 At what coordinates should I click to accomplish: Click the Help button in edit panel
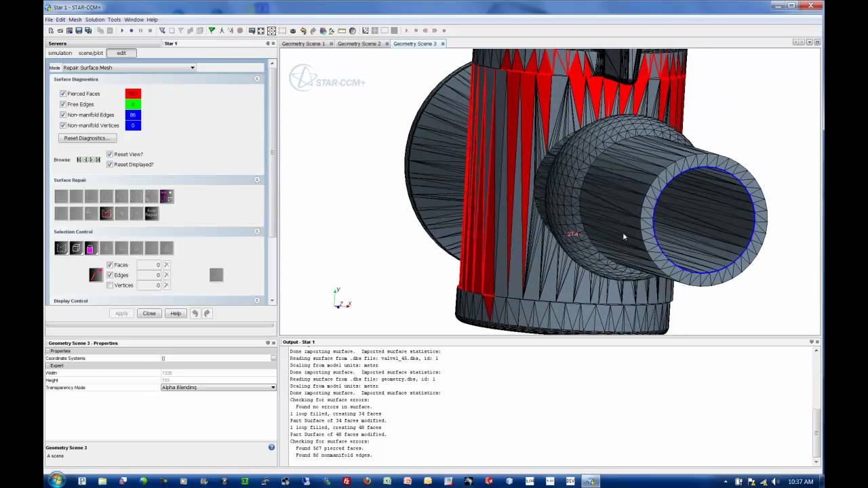(176, 313)
